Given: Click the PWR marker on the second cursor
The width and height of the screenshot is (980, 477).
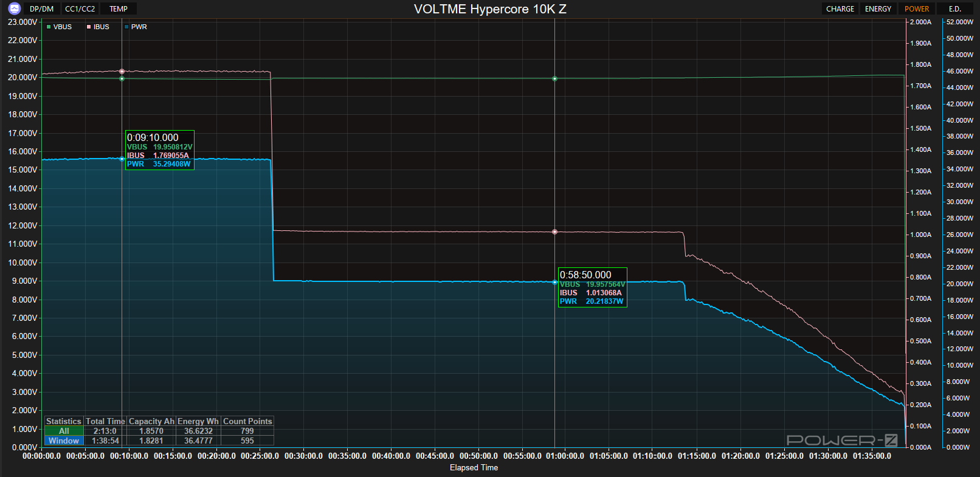Looking at the screenshot, I should 554,282.
